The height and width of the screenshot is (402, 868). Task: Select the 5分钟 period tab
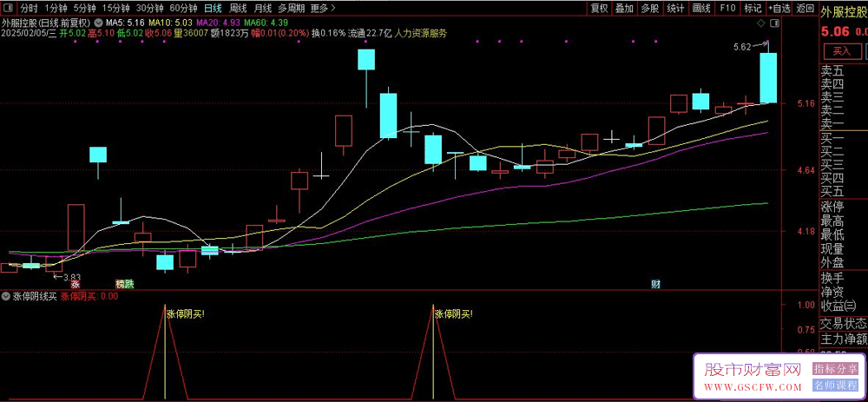[86, 9]
